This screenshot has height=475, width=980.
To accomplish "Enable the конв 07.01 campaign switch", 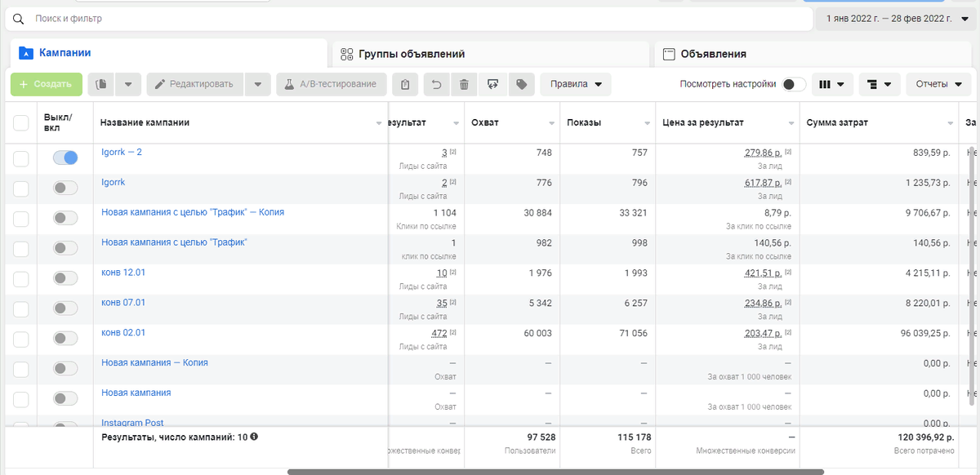I will tap(65, 308).
